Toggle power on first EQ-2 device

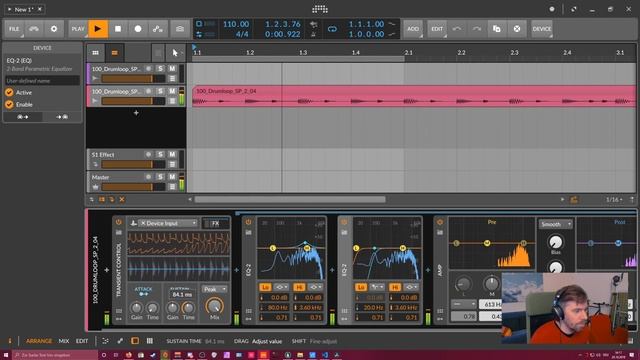point(248,222)
